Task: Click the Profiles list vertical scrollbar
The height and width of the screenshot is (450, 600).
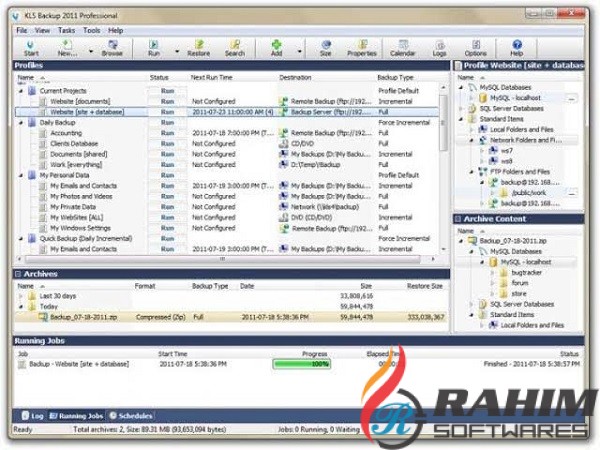Action: click(443, 122)
